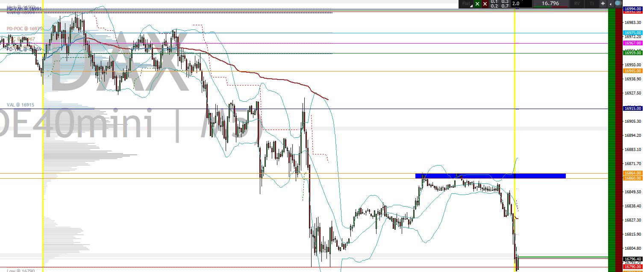Click the green-red buy/sell pressure bar
Screen dimensions: 644x272
(550, 7)
